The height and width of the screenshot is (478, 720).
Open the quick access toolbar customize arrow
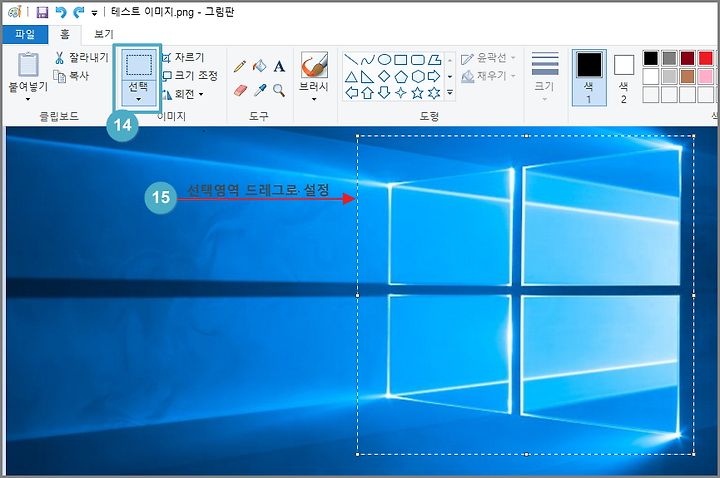point(94,13)
